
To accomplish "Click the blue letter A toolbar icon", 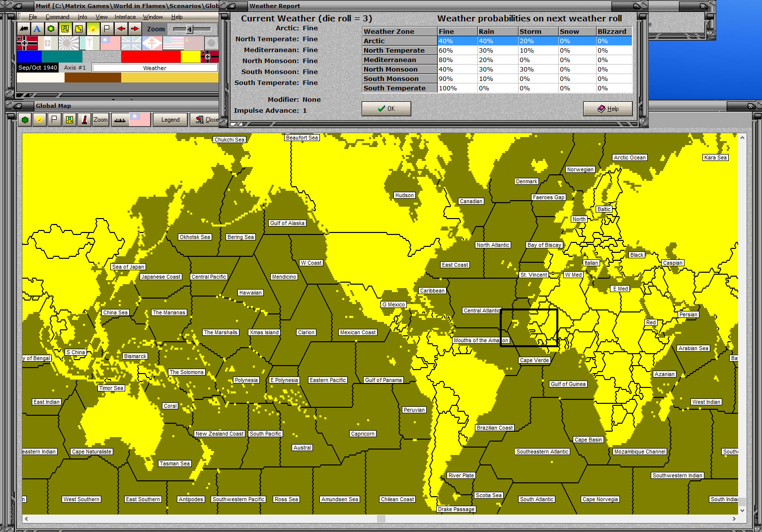I will pos(37,29).
